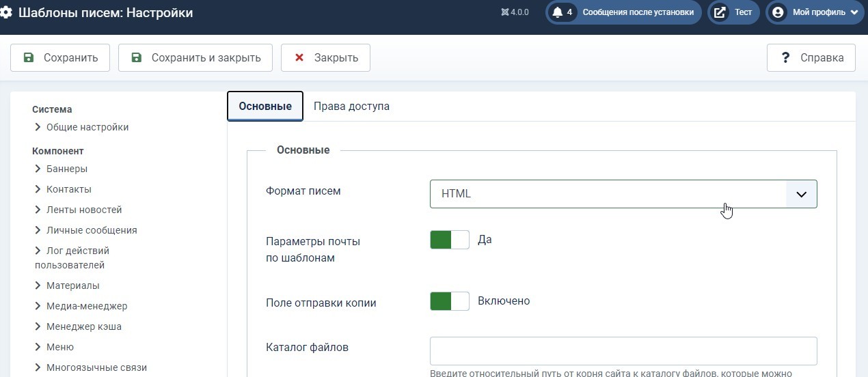Open the Контакты component settings
The height and width of the screenshot is (377, 868).
tap(69, 189)
